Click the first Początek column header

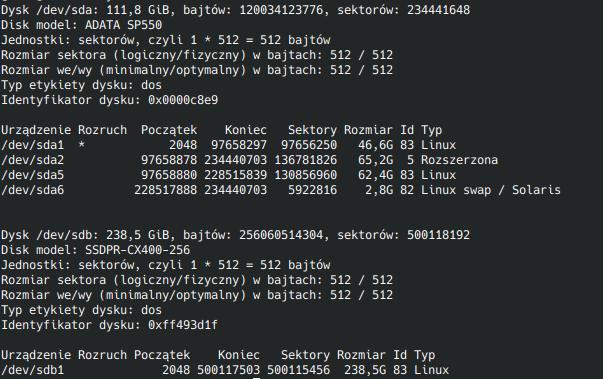click(x=169, y=130)
